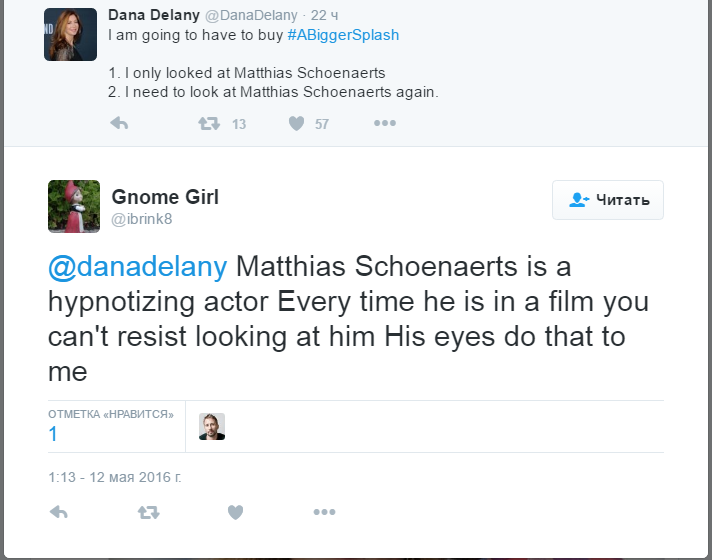Open more options on Dana Delany's tweet
The image size is (712, 560).
(385, 124)
